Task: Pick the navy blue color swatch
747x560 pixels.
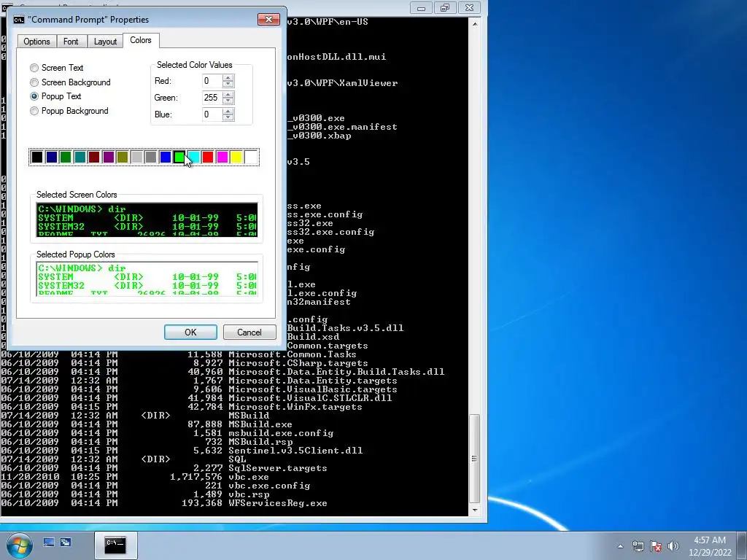Action: pyautogui.click(x=52, y=157)
